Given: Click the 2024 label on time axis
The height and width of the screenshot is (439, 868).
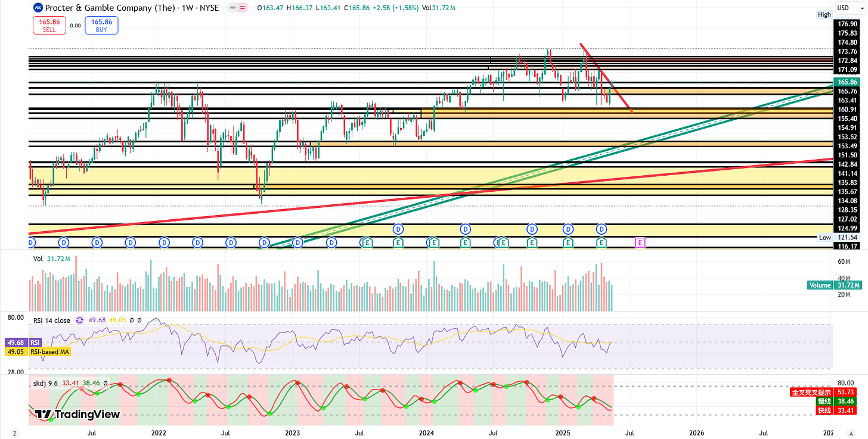Looking at the screenshot, I should tap(426, 432).
